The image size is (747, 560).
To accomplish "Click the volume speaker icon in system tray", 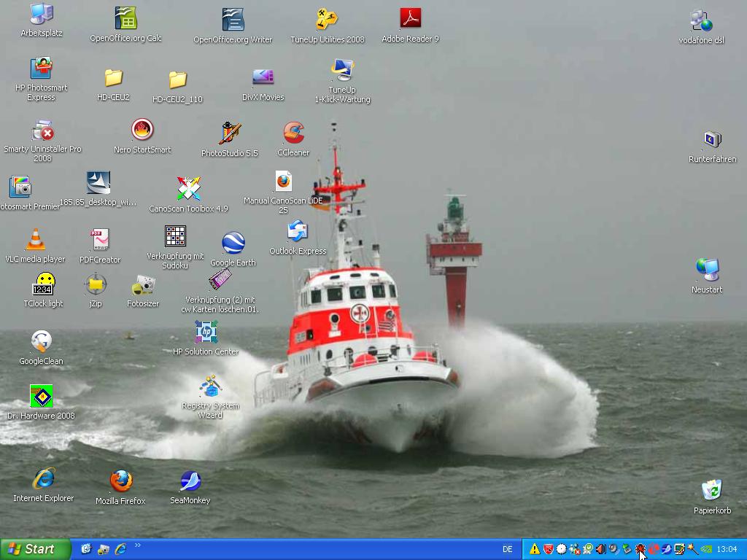I will [x=600, y=549].
